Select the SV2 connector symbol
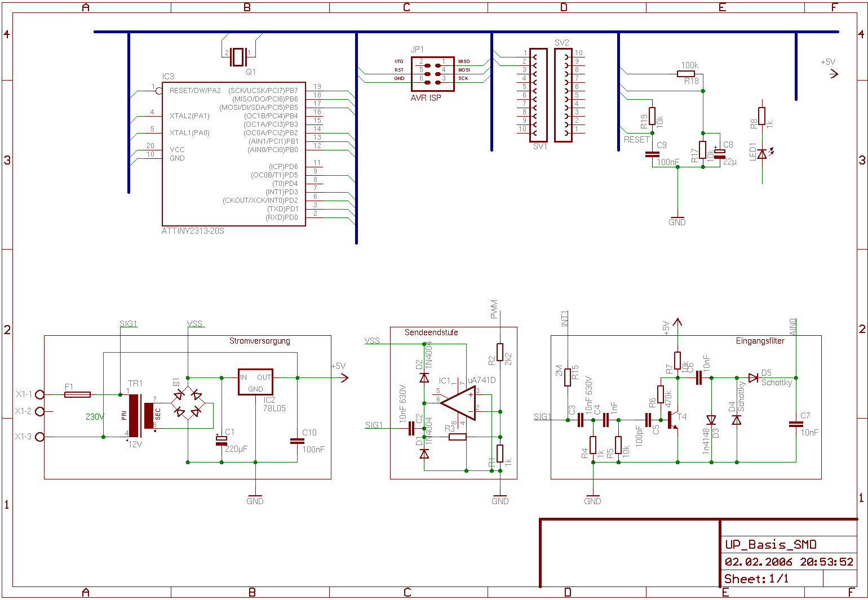Screen dimensions: 868x600 (x=563, y=95)
